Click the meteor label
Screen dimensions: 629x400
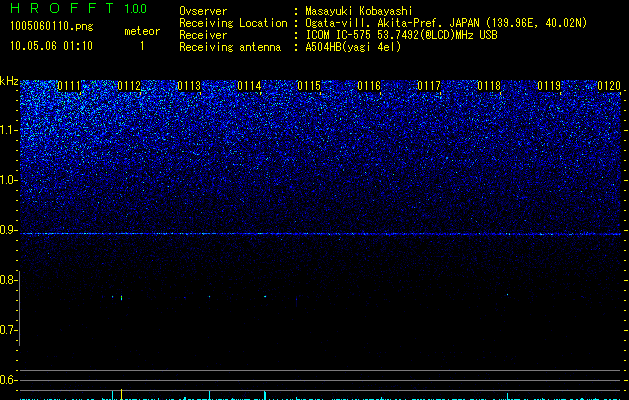pos(142,31)
